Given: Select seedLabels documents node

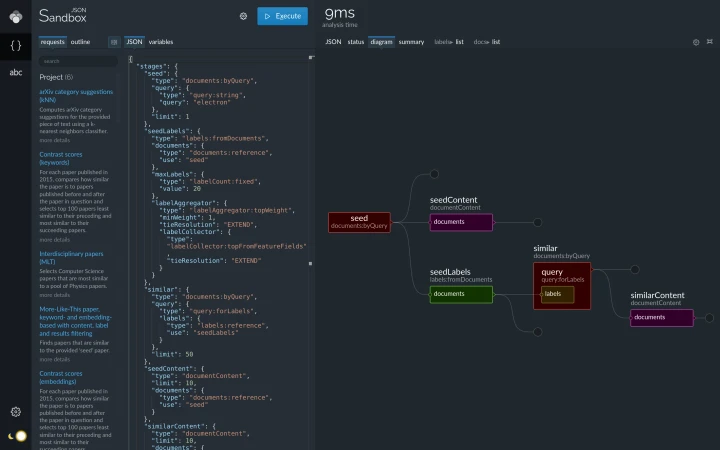Looking at the screenshot, I should click(x=461, y=294).
